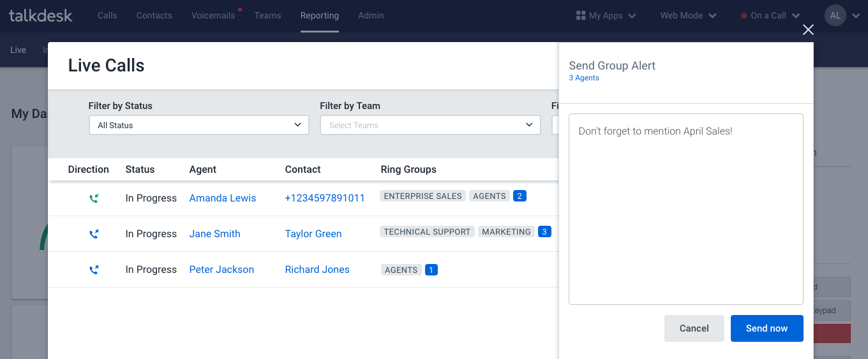Click the inbound call icon for Amanda Lewis
868x359 pixels.
click(x=94, y=198)
